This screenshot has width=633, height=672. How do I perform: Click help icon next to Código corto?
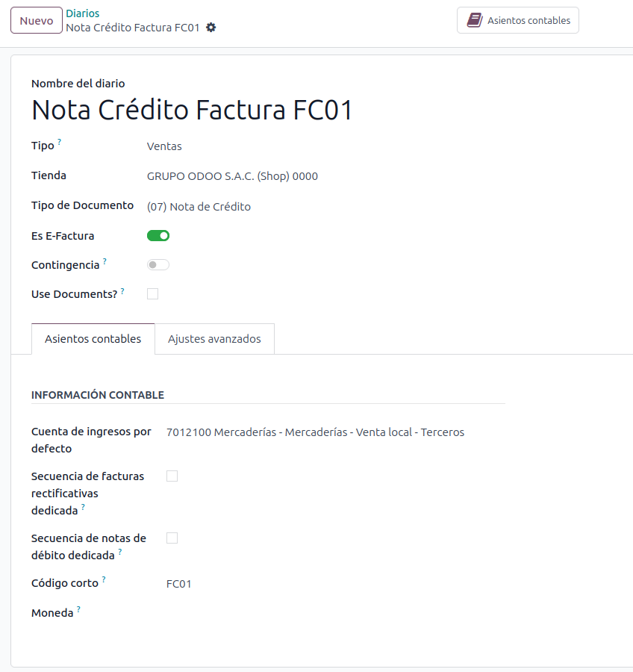tap(104, 579)
